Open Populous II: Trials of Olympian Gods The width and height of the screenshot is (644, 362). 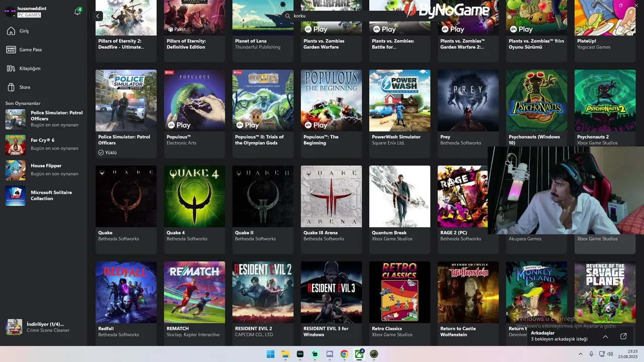coord(263,114)
